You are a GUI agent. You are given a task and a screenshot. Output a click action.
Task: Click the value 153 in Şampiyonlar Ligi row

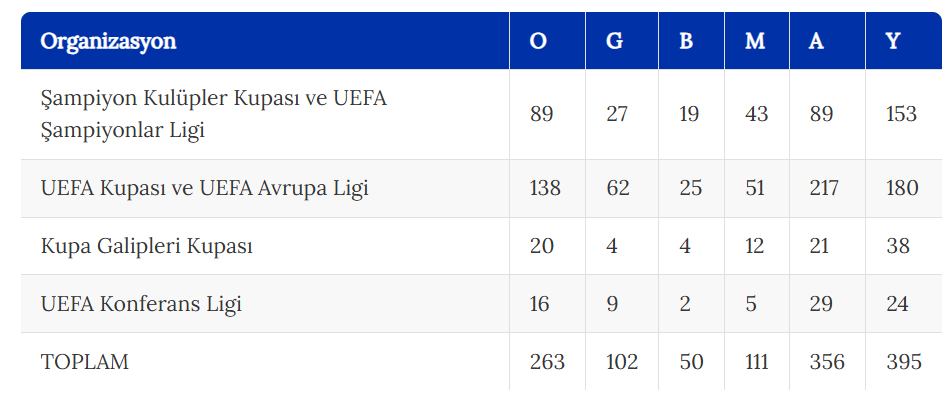pyautogui.click(x=901, y=114)
